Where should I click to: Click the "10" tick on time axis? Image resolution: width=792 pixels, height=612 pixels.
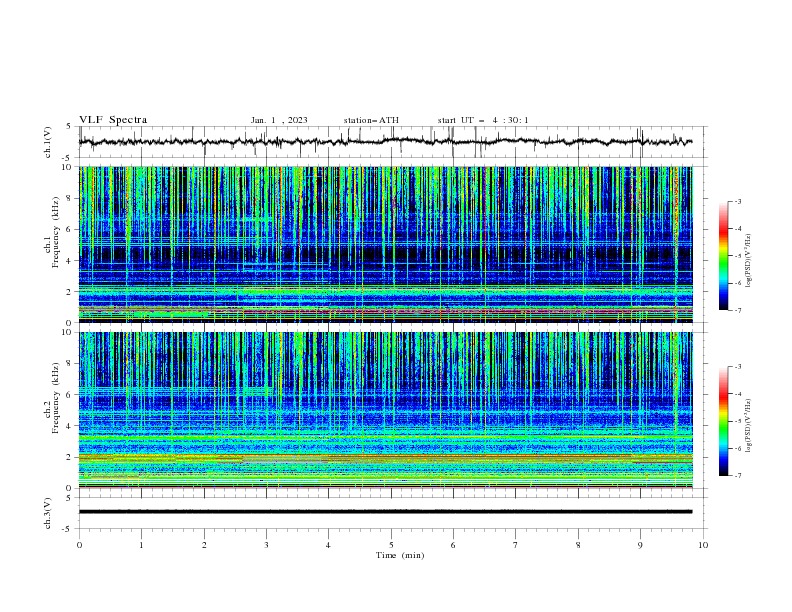pos(703,545)
